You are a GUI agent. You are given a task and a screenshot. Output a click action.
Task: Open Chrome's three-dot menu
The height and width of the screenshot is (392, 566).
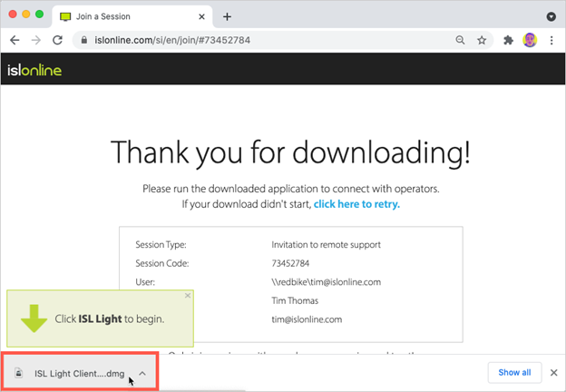[551, 40]
